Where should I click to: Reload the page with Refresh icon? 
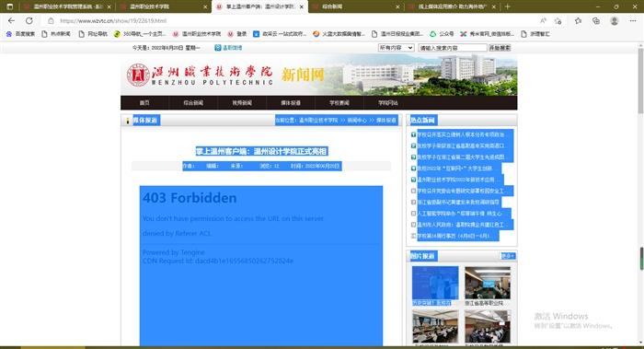29,20
